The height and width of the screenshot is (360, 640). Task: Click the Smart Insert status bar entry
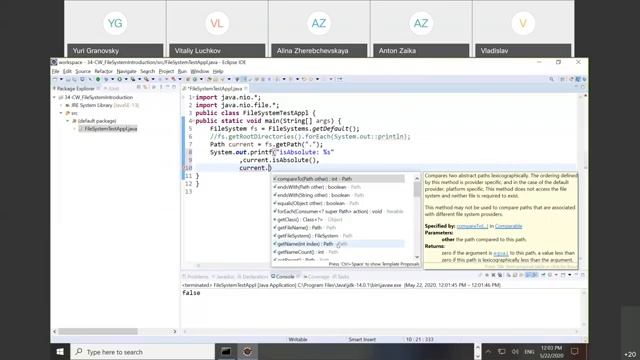[x=362, y=339]
